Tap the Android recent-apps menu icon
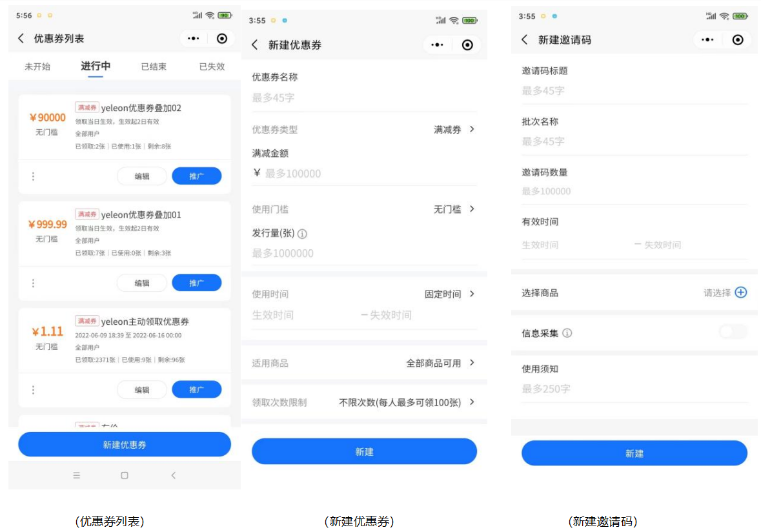The height and width of the screenshot is (532, 761). [77, 475]
